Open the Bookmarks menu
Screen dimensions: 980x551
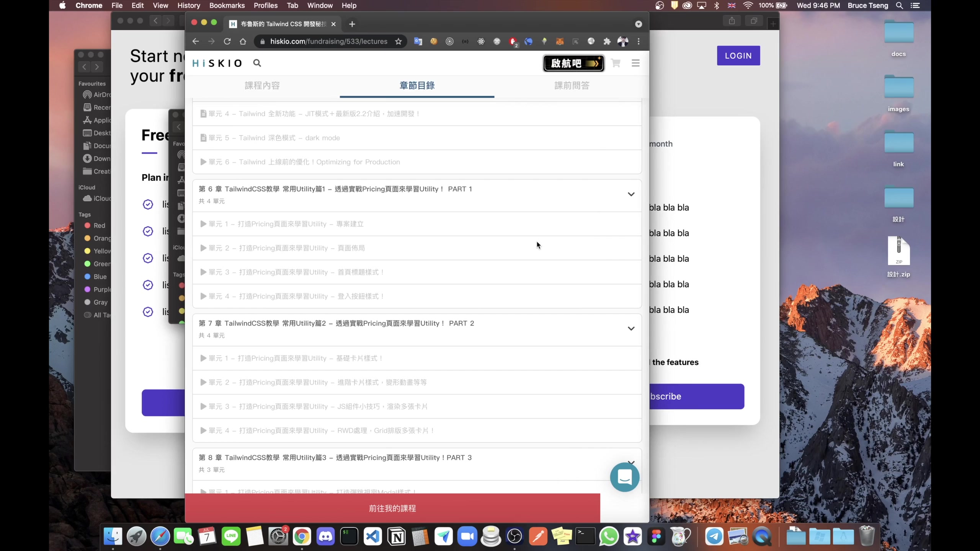tap(227, 5)
